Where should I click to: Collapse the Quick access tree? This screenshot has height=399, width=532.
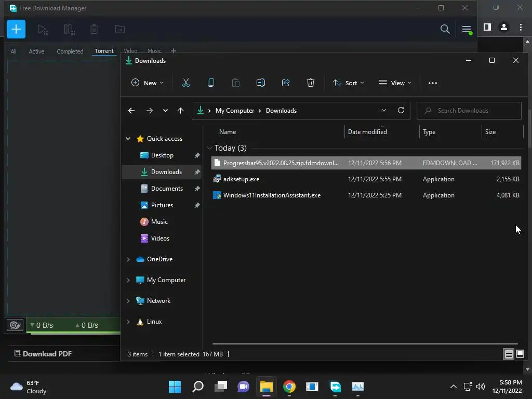coord(128,138)
